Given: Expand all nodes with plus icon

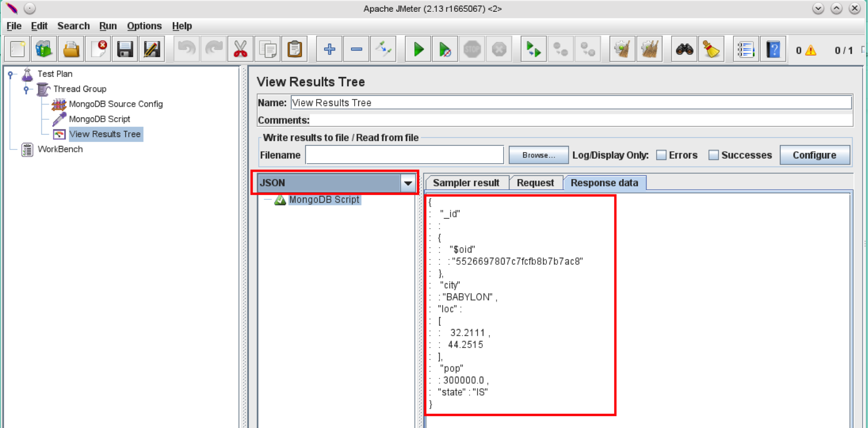Looking at the screenshot, I should pos(329,49).
